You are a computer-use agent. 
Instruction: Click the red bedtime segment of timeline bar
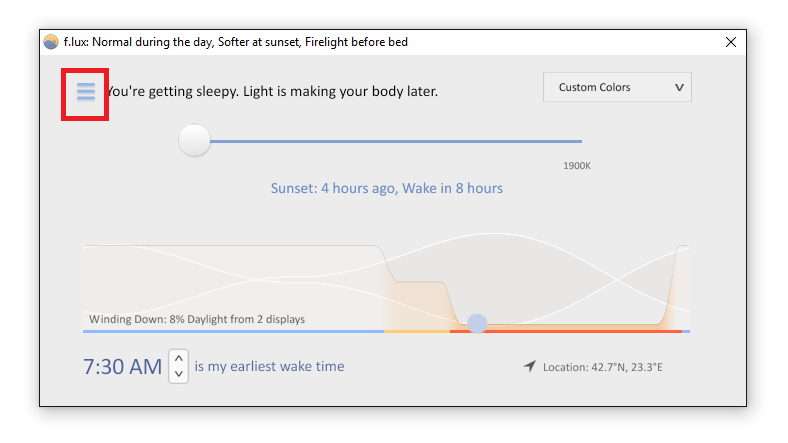click(566, 331)
